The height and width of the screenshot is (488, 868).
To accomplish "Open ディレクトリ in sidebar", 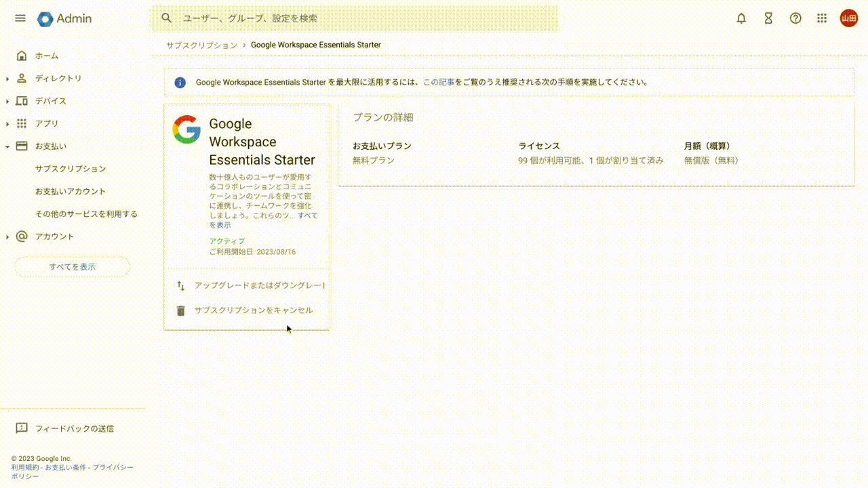I will 58,79.
